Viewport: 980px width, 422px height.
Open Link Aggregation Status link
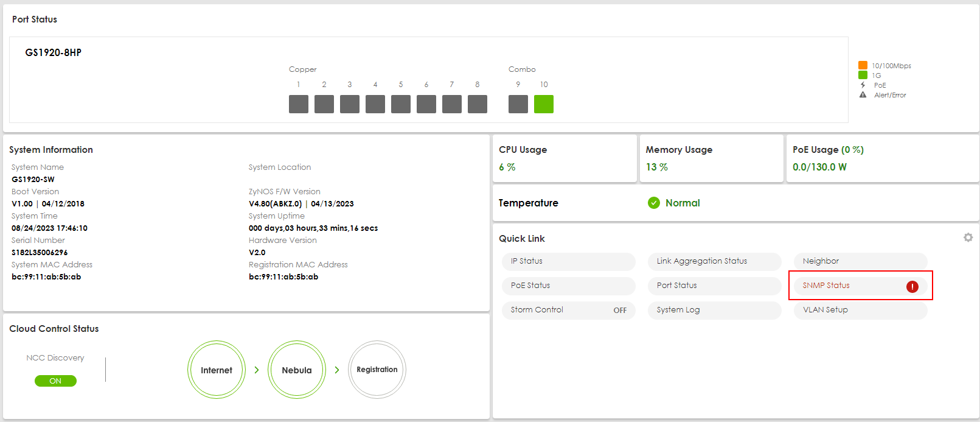[x=714, y=261]
